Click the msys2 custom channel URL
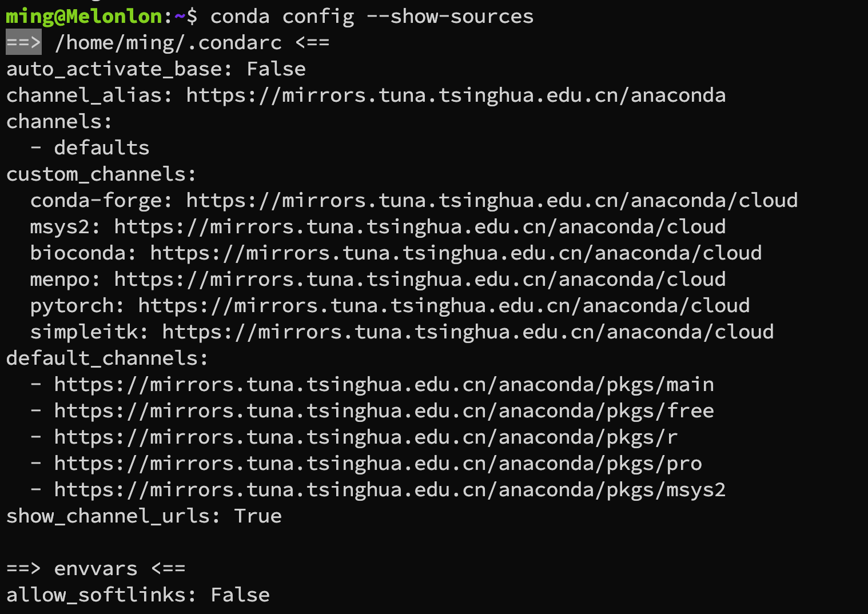Viewport: 868px width, 614px height. [420, 226]
